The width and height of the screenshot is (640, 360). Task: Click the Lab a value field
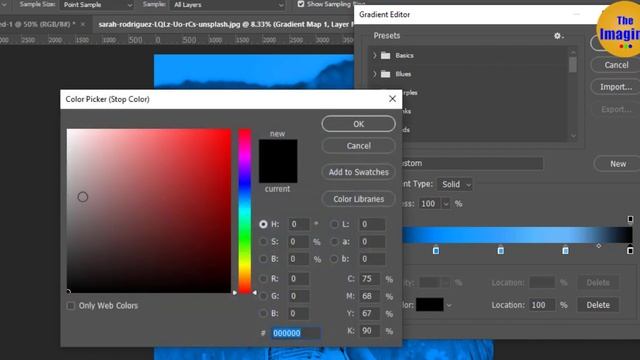coord(372,242)
